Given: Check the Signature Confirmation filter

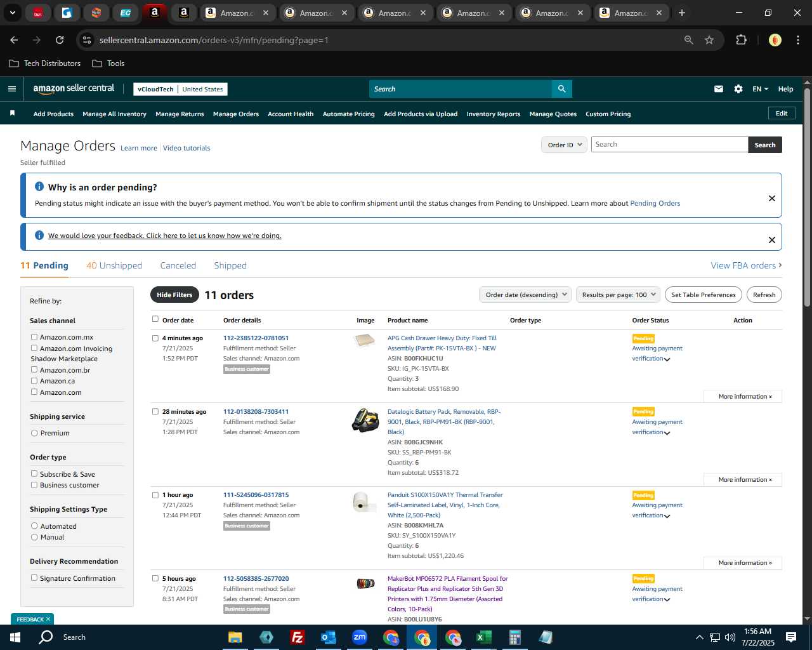Looking at the screenshot, I should [34, 578].
